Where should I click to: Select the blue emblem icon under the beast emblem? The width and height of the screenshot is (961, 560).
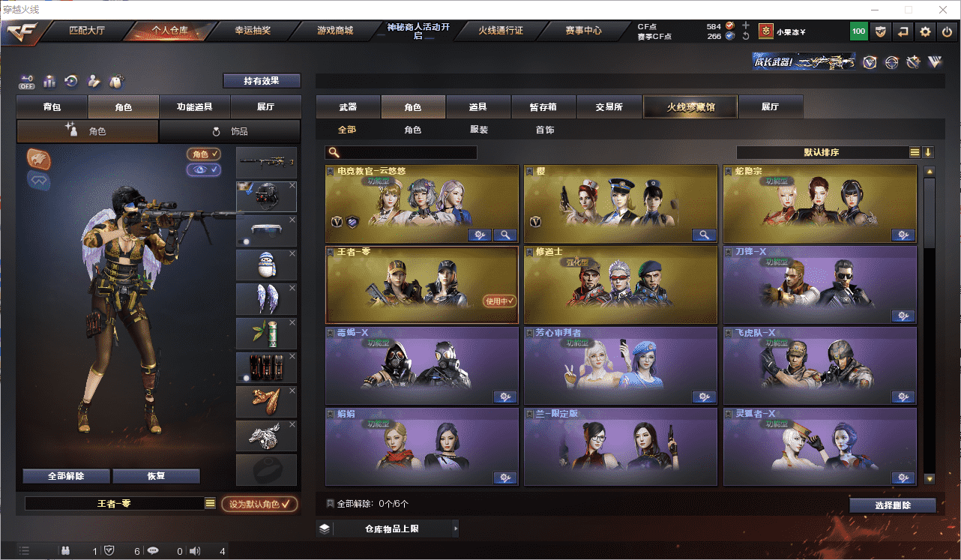coord(39,180)
